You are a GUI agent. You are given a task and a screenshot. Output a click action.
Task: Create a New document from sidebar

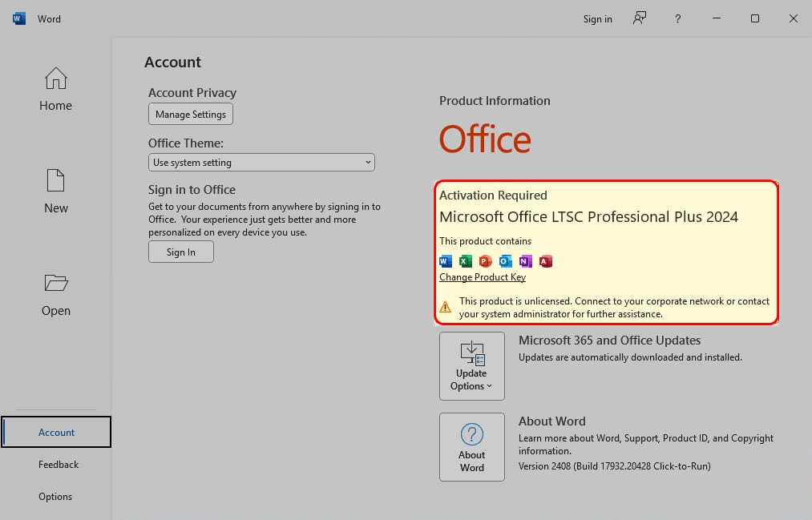coord(55,192)
